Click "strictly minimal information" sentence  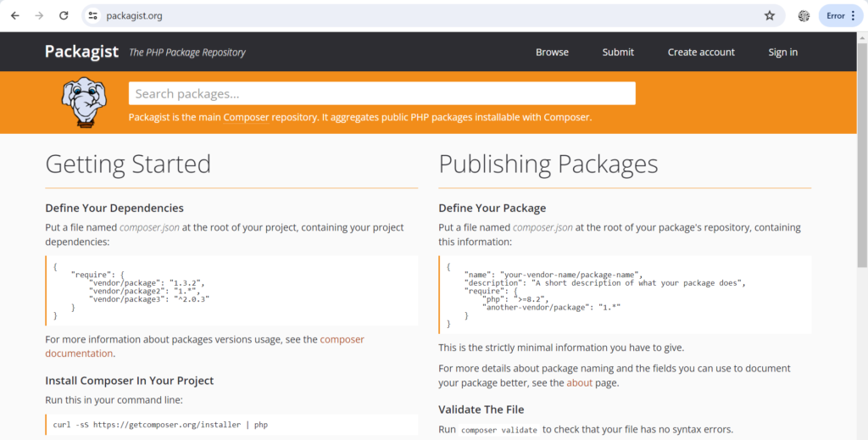[x=561, y=348]
